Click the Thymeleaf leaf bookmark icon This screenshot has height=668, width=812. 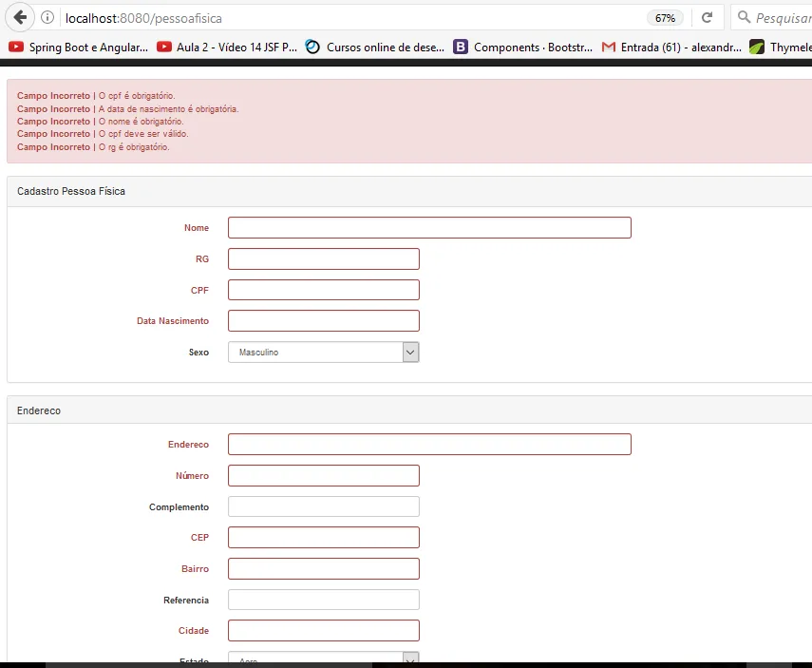(757, 47)
